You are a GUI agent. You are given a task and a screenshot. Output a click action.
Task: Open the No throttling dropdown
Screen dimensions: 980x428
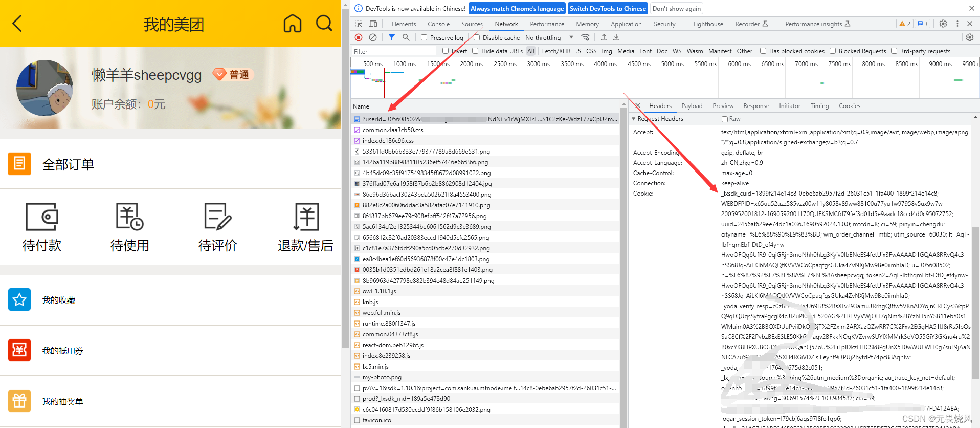click(x=549, y=37)
